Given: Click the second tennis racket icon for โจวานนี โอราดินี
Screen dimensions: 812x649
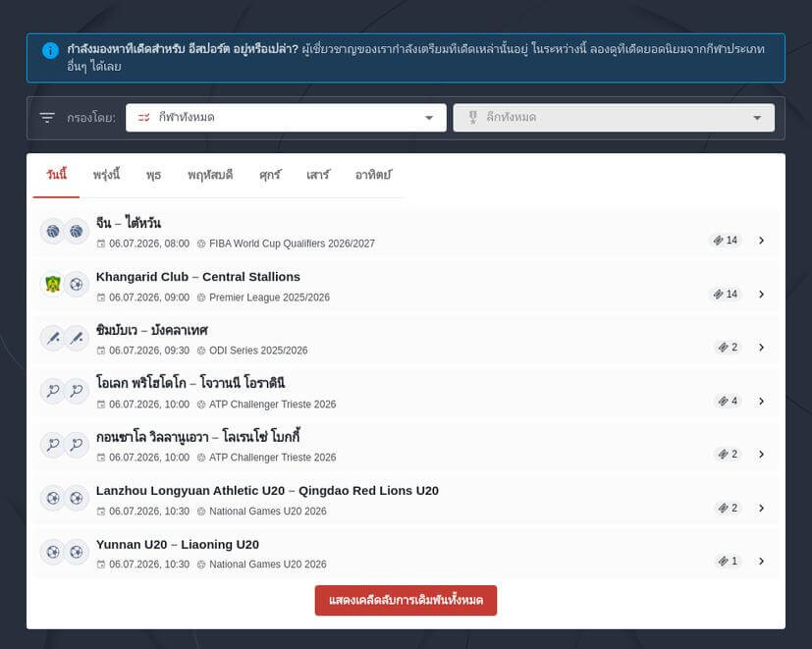Looking at the screenshot, I should point(77,391).
